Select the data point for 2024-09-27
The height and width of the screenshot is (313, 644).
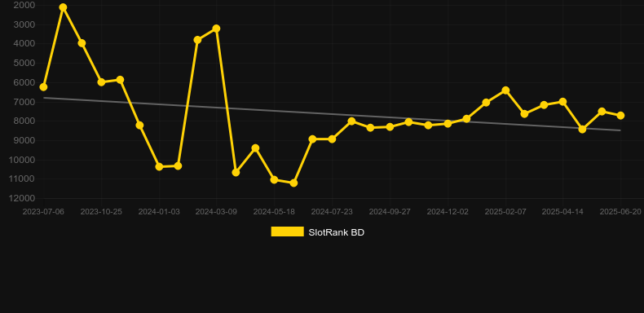click(x=390, y=127)
